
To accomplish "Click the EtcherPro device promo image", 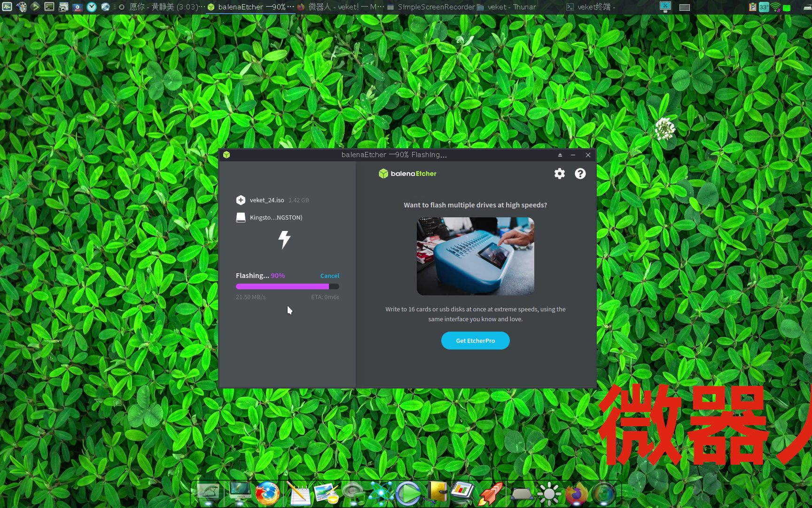I will tap(475, 256).
